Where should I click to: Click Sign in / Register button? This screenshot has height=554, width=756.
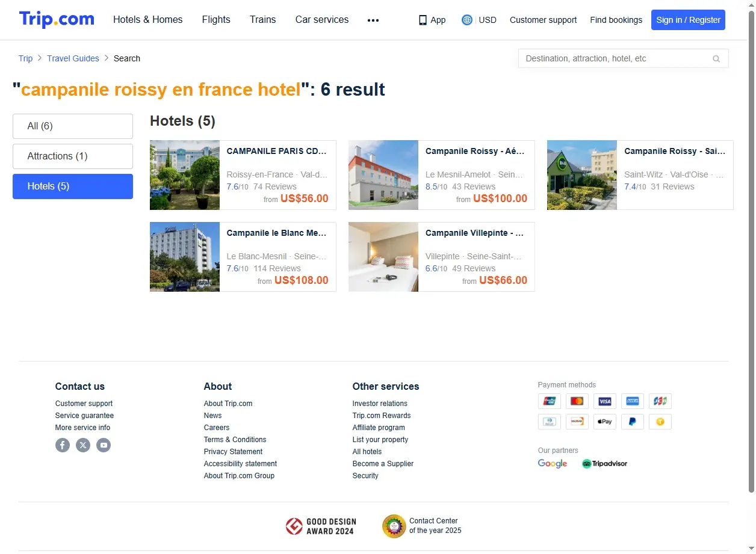688,20
